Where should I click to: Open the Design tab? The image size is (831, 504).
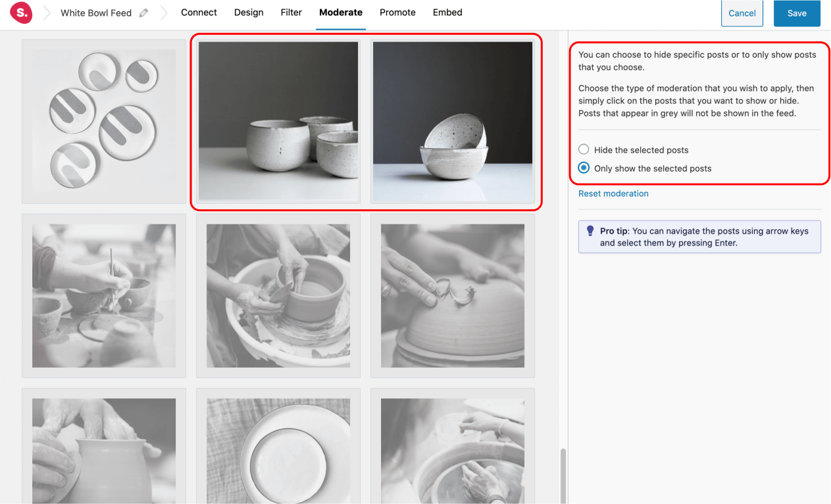(249, 13)
